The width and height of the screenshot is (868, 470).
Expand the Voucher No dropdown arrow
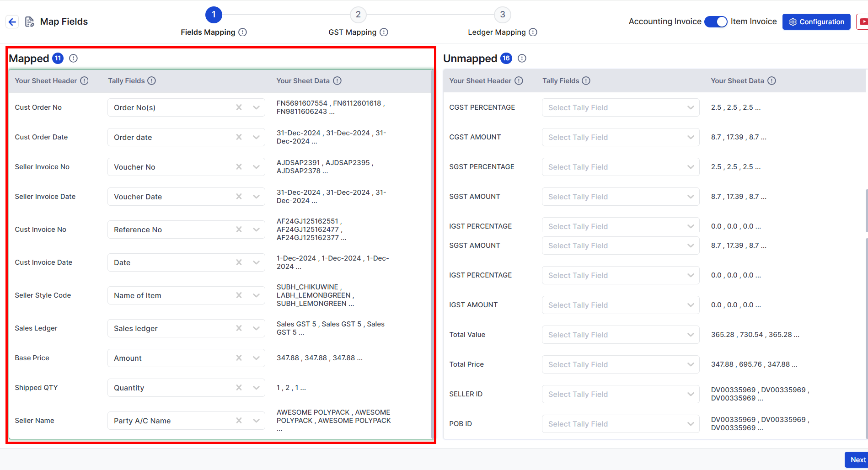coord(256,167)
